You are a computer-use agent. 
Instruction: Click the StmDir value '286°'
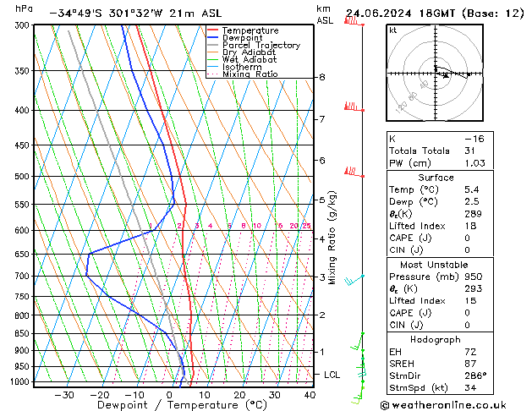click(x=475, y=375)
